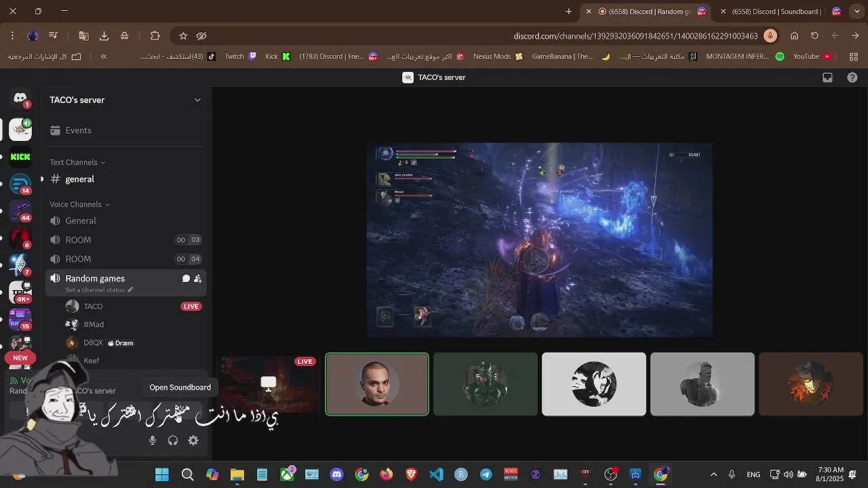
Task: Toggle microphone mute in user panel
Action: point(153,441)
